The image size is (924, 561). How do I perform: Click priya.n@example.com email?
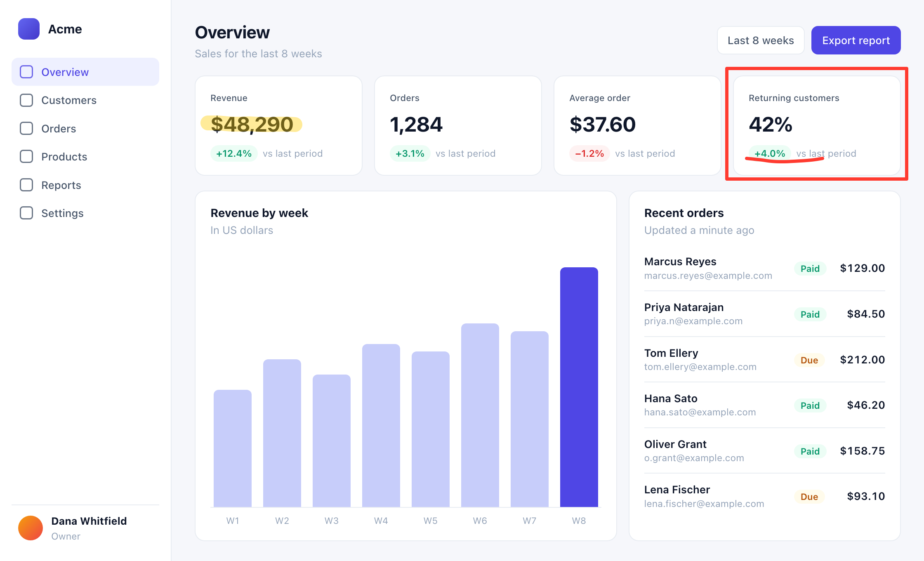coord(693,321)
